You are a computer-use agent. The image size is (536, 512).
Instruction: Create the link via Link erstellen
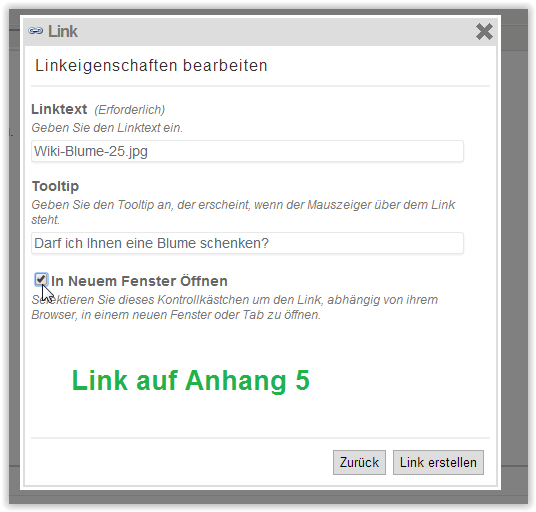click(x=438, y=462)
